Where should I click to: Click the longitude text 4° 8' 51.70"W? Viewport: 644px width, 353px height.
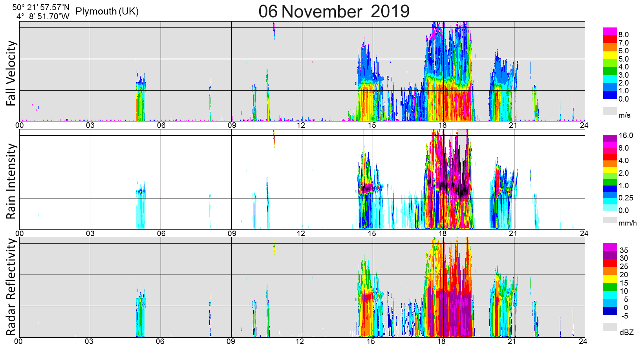pos(43,16)
